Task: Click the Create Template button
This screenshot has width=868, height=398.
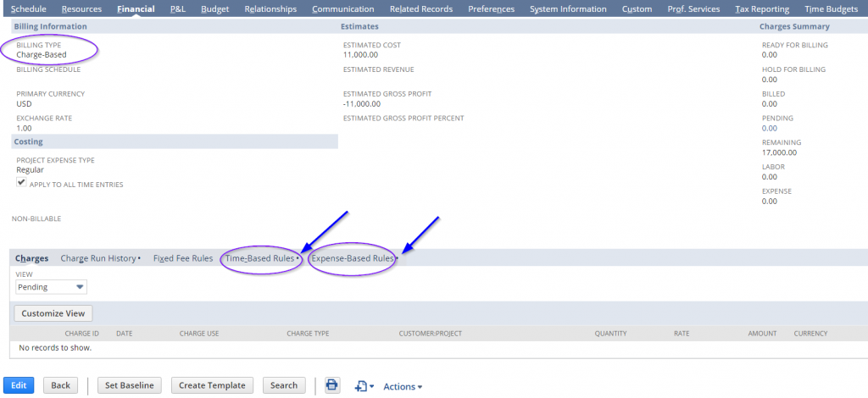Action: [x=213, y=385]
